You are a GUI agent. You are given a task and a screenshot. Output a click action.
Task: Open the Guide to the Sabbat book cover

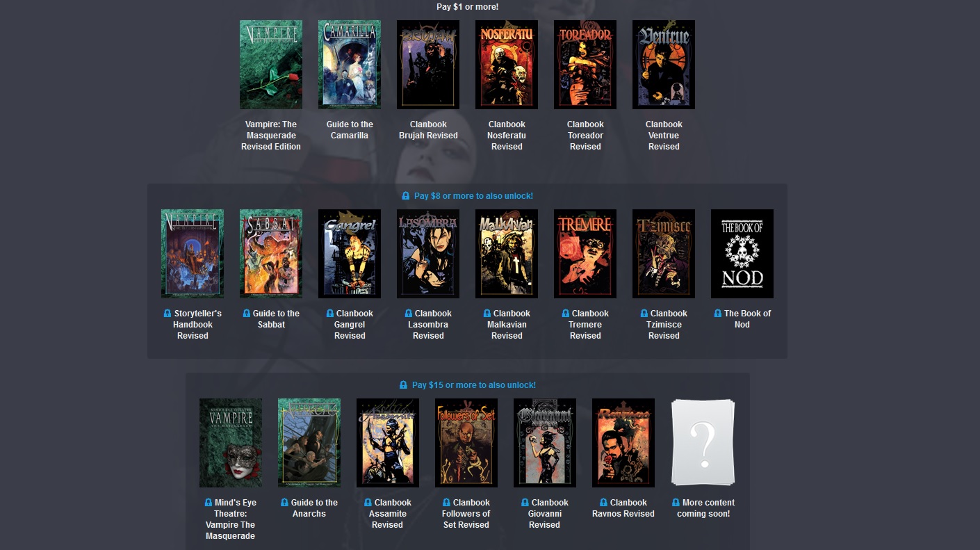click(x=271, y=254)
